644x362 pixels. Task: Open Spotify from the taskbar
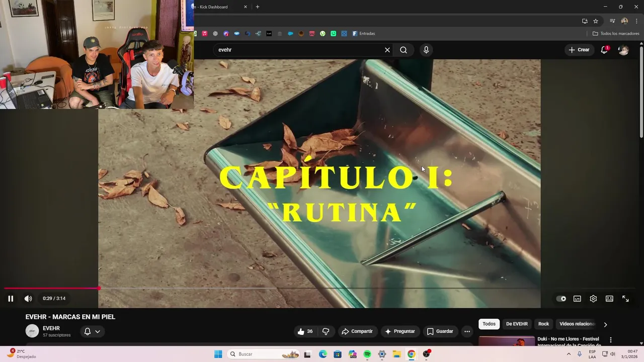pyautogui.click(x=367, y=354)
